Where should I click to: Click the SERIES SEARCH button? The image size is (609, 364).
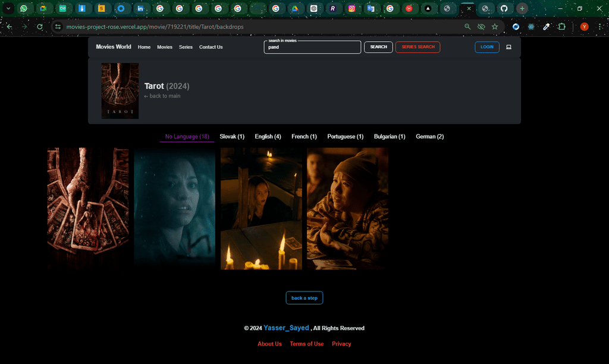[418, 47]
